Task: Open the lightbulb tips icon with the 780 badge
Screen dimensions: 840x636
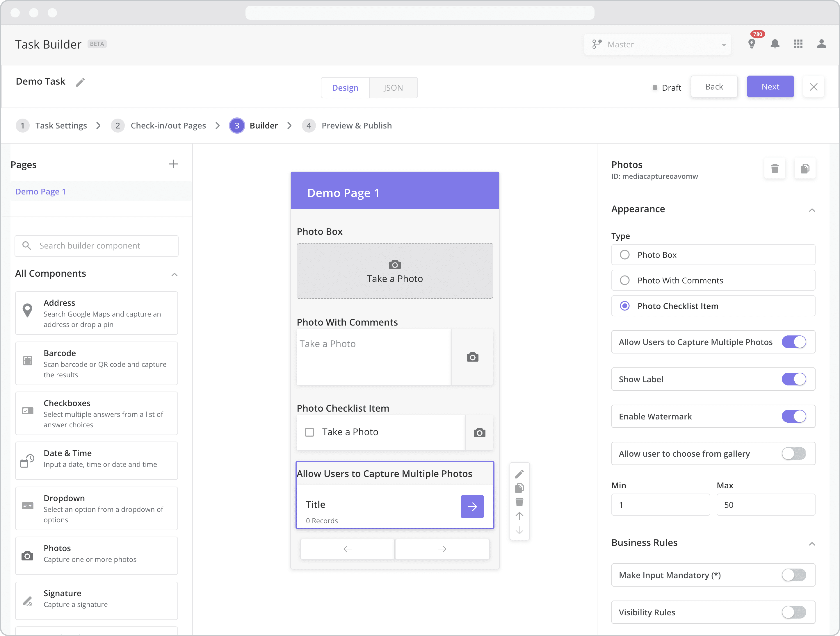Action: click(x=752, y=44)
